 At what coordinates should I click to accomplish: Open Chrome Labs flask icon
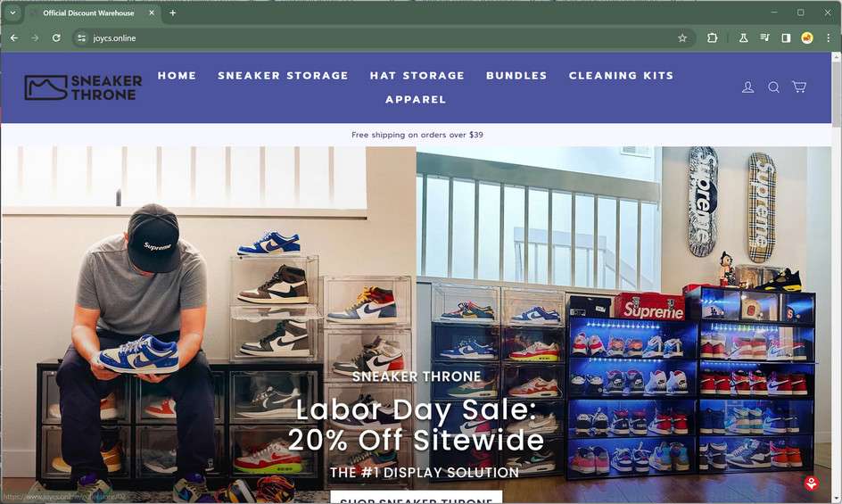(743, 37)
